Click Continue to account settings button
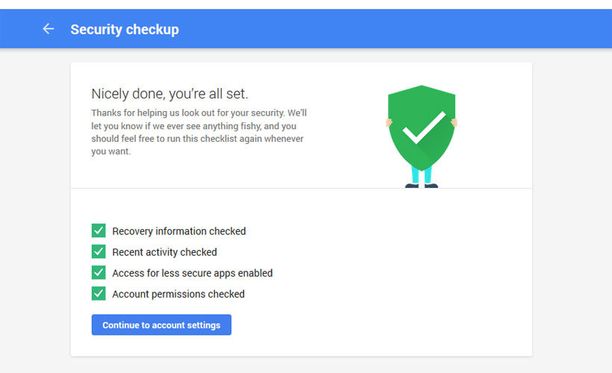 tap(161, 325)
